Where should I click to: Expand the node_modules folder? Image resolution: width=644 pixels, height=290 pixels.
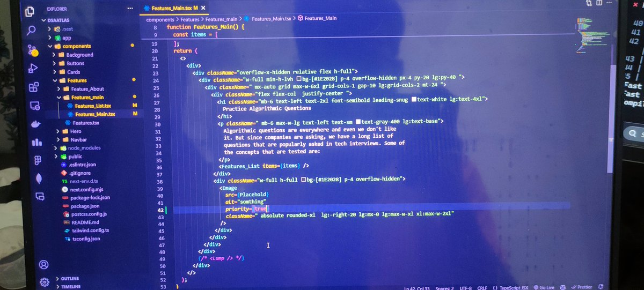click(55, 148)
